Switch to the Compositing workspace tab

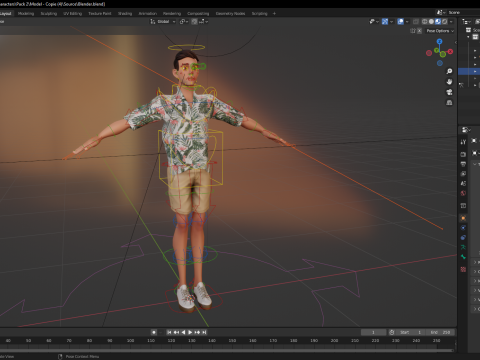[x=198, y=14]
